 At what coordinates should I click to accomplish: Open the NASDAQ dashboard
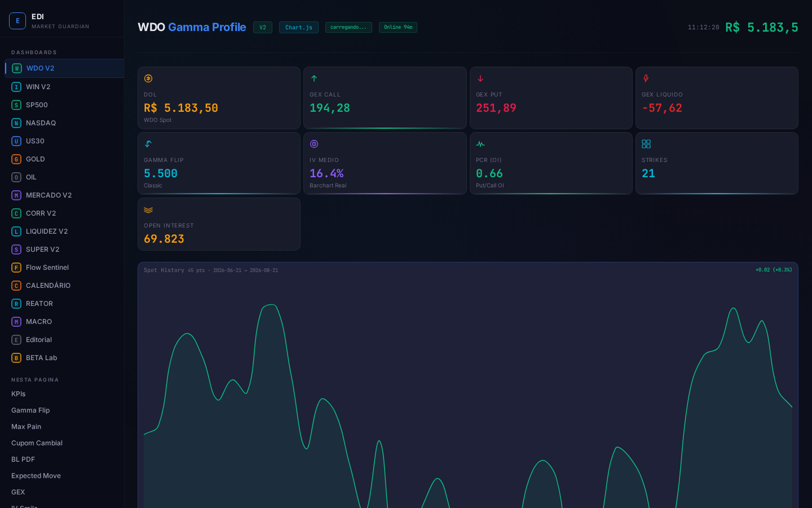[64, 123]
